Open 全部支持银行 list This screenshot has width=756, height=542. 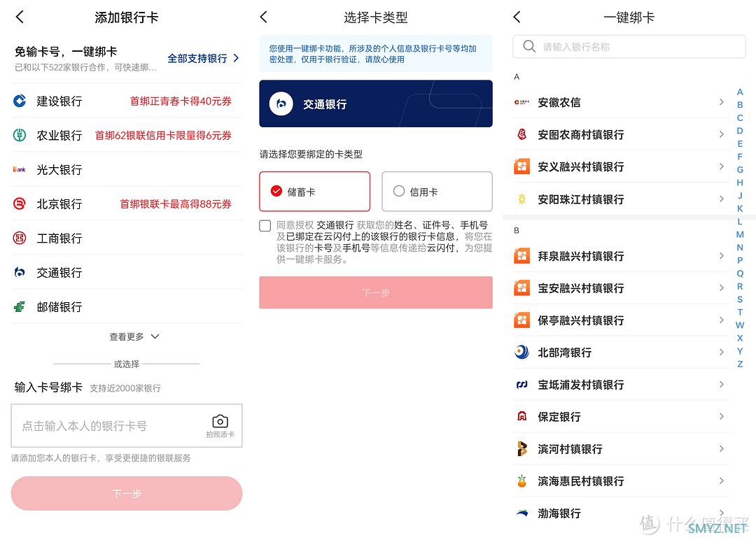203,58
